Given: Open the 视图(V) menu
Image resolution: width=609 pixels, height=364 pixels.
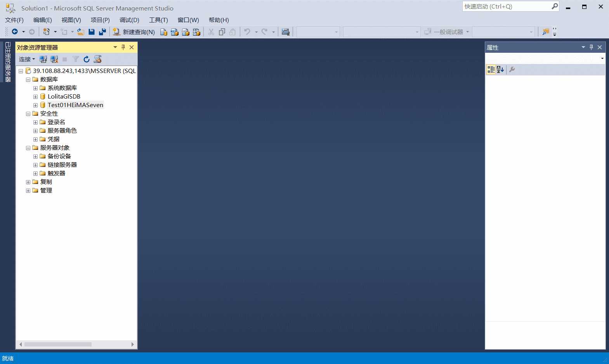Looking at the screenshot, I should [x=71, y=20].
